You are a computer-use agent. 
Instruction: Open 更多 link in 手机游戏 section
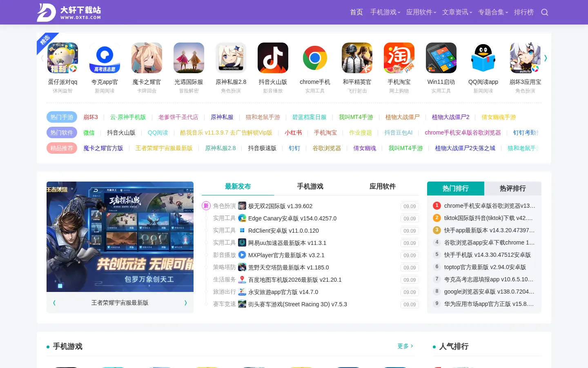pos(405,346)
